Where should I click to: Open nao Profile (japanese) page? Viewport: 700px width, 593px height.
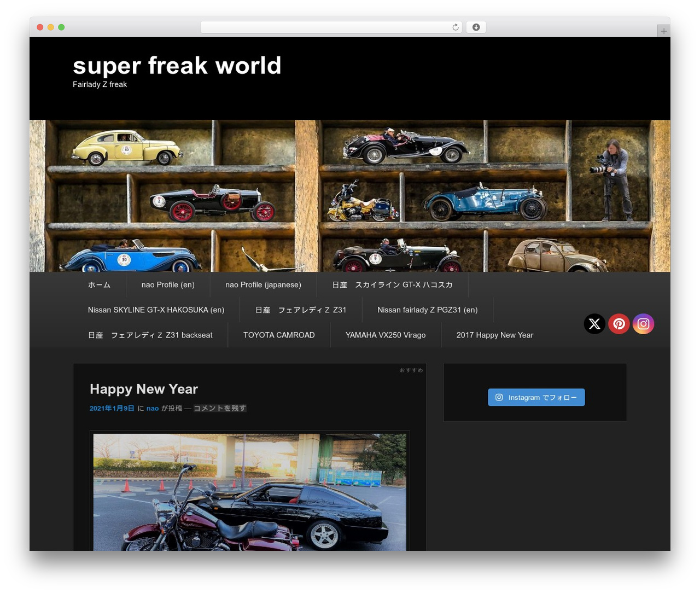(x=263, y=284)
